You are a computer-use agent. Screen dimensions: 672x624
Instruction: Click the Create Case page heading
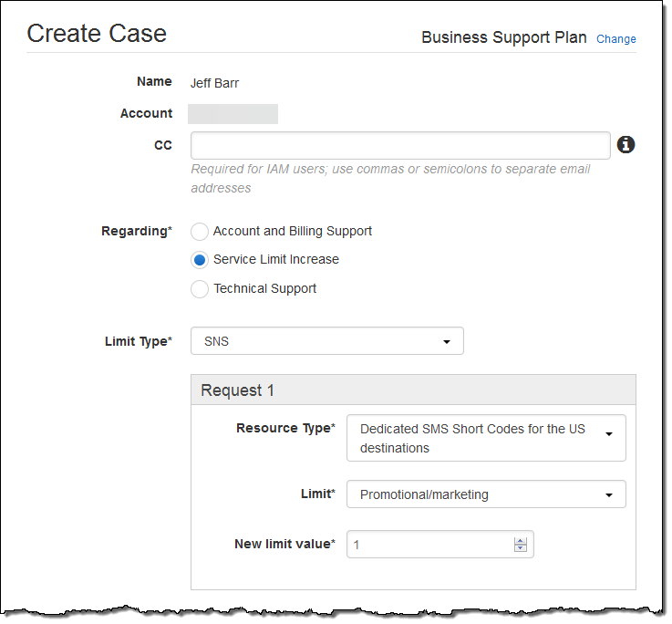97,34
